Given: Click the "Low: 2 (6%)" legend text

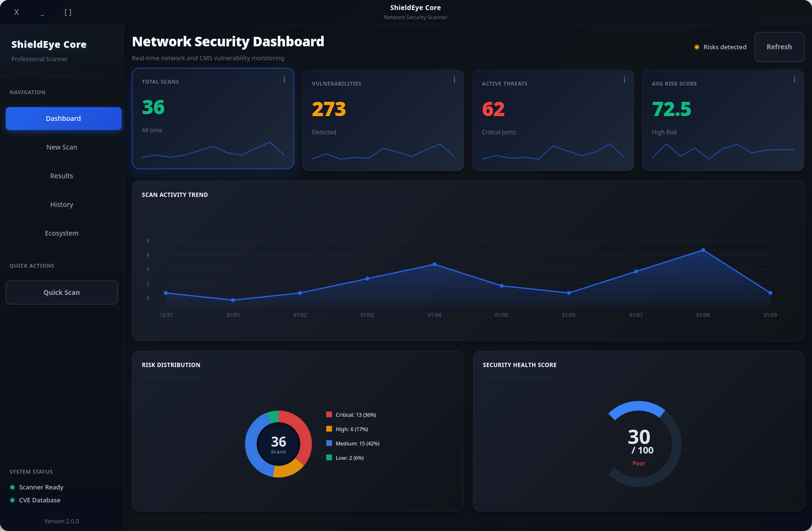Looking at the screenshot, I should (350, 458).
